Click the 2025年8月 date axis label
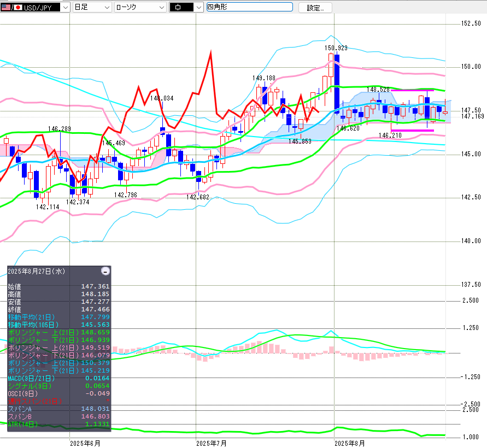 click(349, 443)
